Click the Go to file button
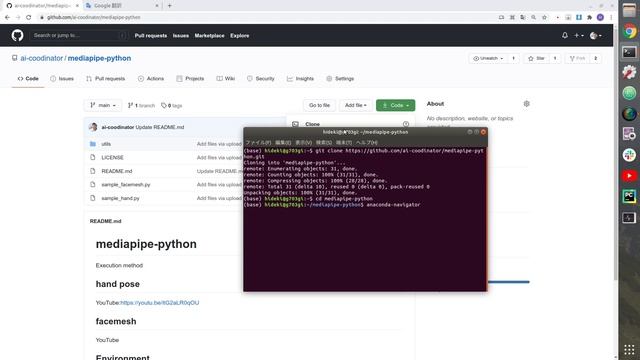 (319, 105)
